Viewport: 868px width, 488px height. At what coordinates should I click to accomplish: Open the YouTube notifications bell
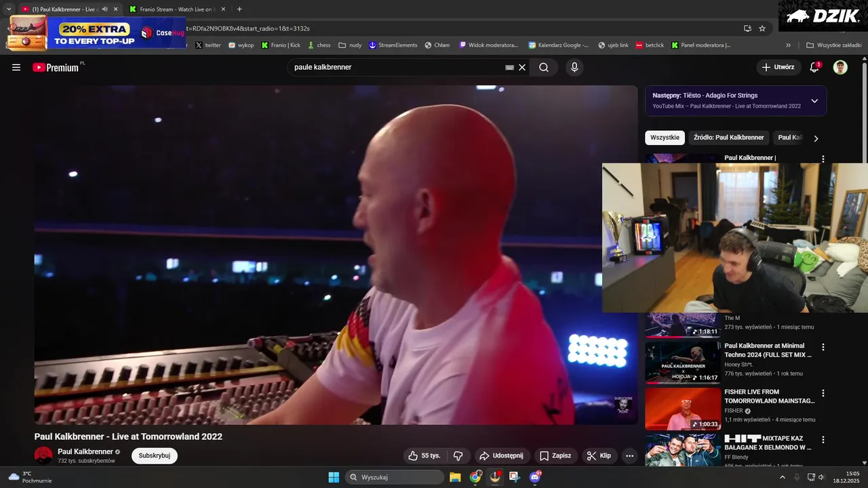coord(814,67)
